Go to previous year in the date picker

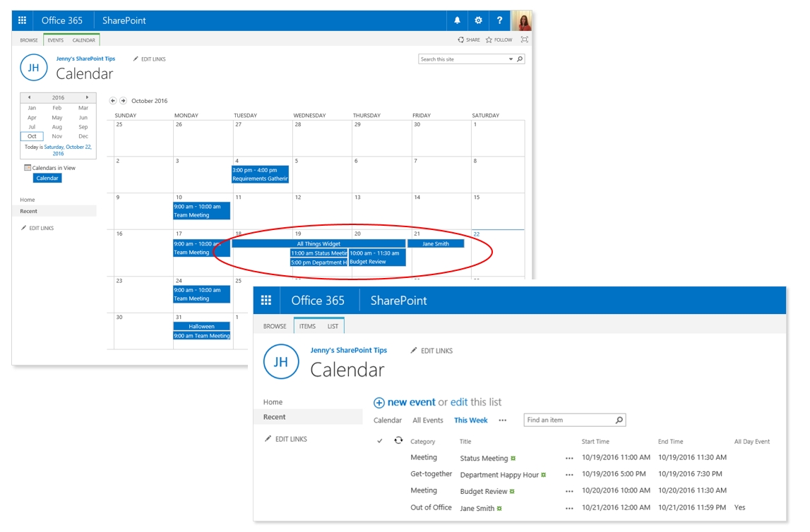[x=30, y=97]
